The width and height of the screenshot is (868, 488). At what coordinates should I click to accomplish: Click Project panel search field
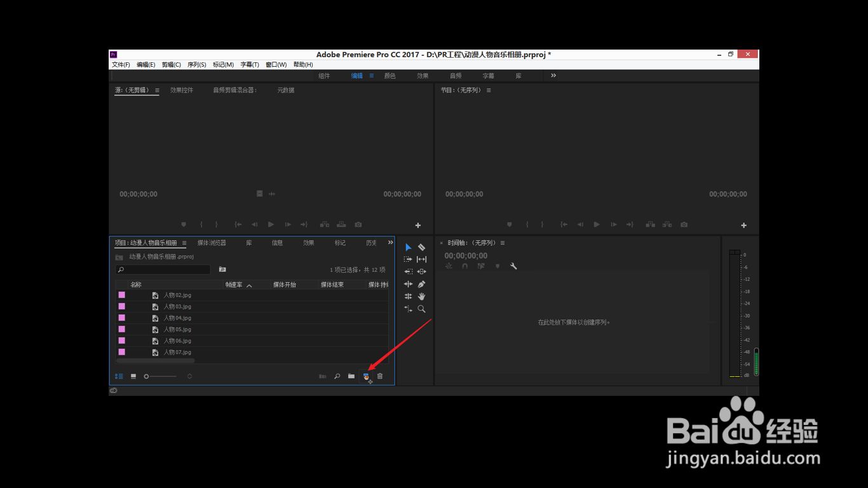163,269
